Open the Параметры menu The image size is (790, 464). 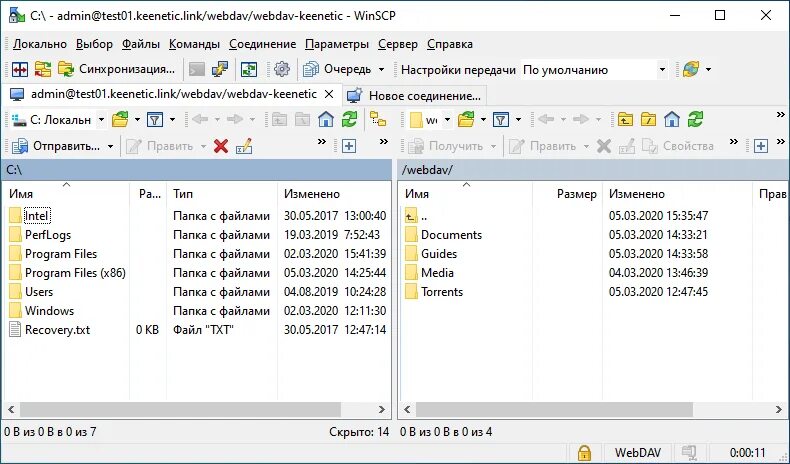click(x=337, y=44)
